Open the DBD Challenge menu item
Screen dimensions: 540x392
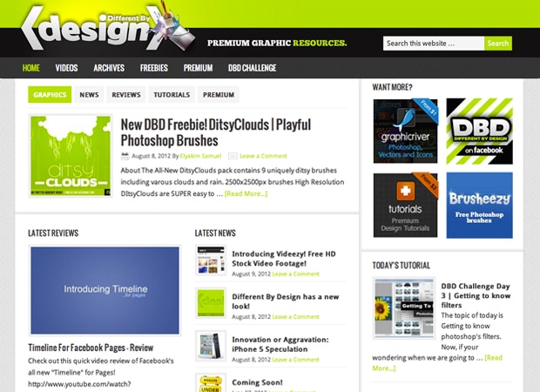(252, 68)
